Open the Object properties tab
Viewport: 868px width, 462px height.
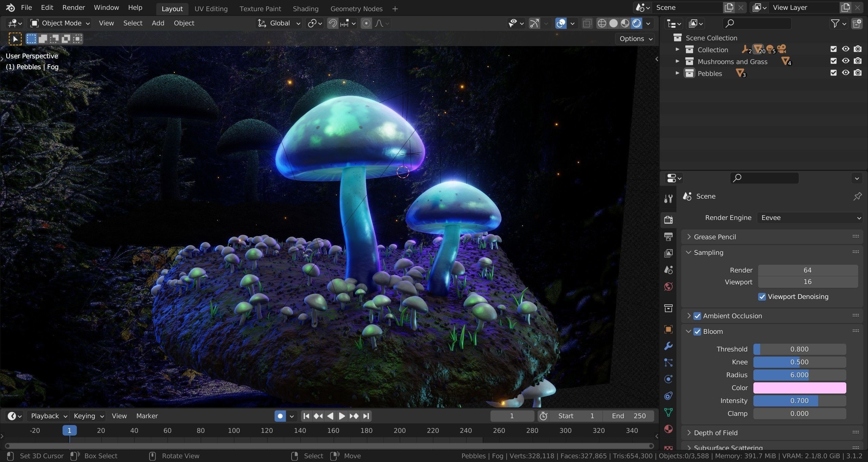[668, 329]
